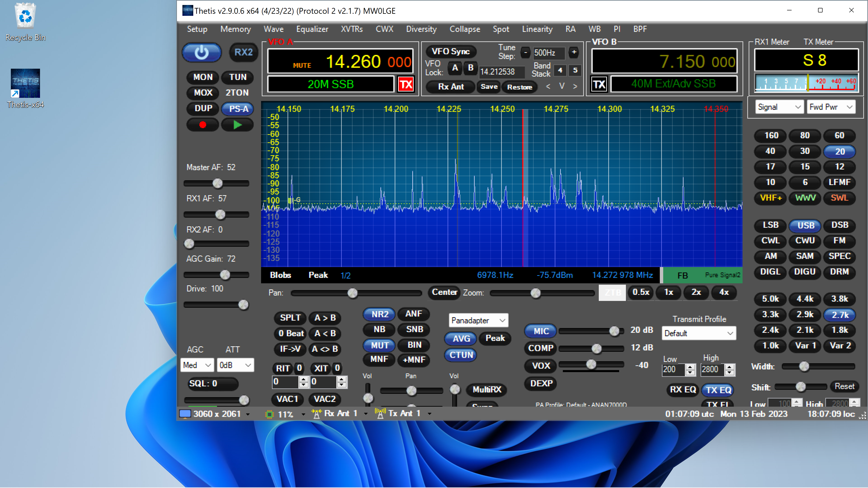
Task: Start recording with the red dot button
Action: tap(203, 125)
